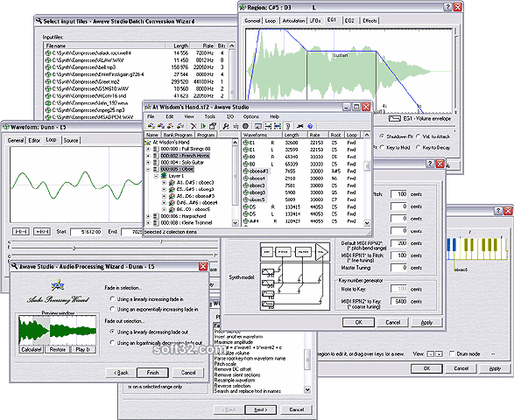
Task: Click the star icon beside At Wisdom's Hand
Action: point(148,142)
